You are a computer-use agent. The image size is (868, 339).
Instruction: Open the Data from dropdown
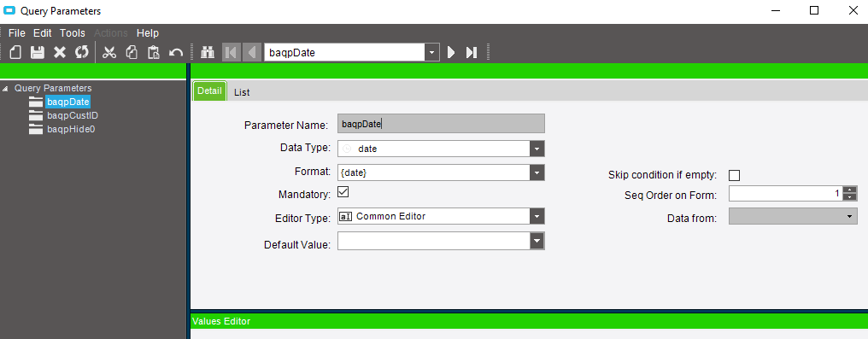click(849, 216)
